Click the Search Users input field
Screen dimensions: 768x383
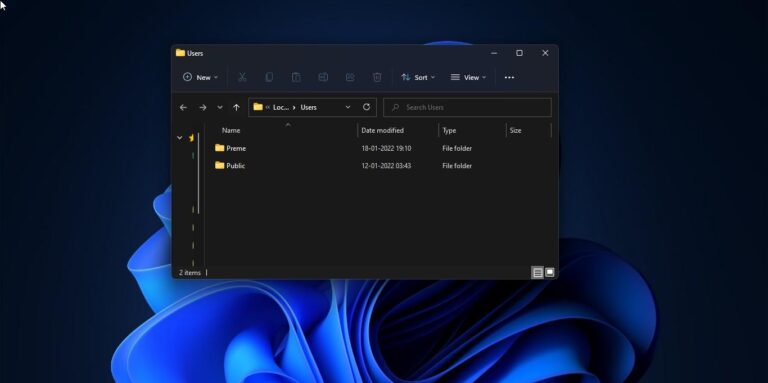tap(467, 107)
